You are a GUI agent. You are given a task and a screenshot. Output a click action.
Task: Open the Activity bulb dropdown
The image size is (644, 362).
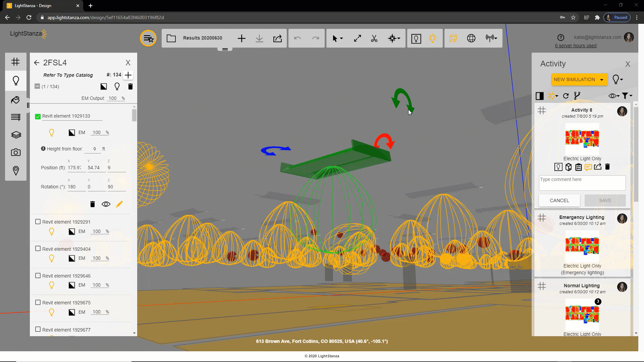click(x=618, y=79)
